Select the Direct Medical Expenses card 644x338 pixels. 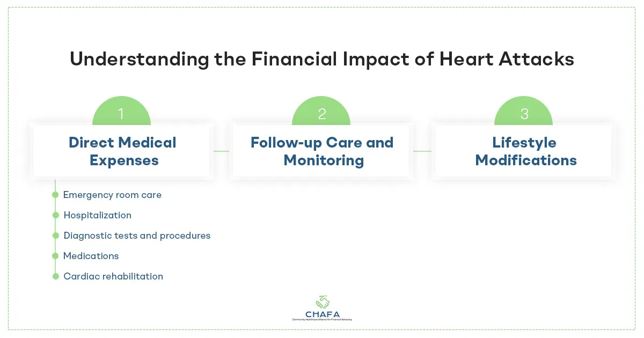tap(122, 151)
